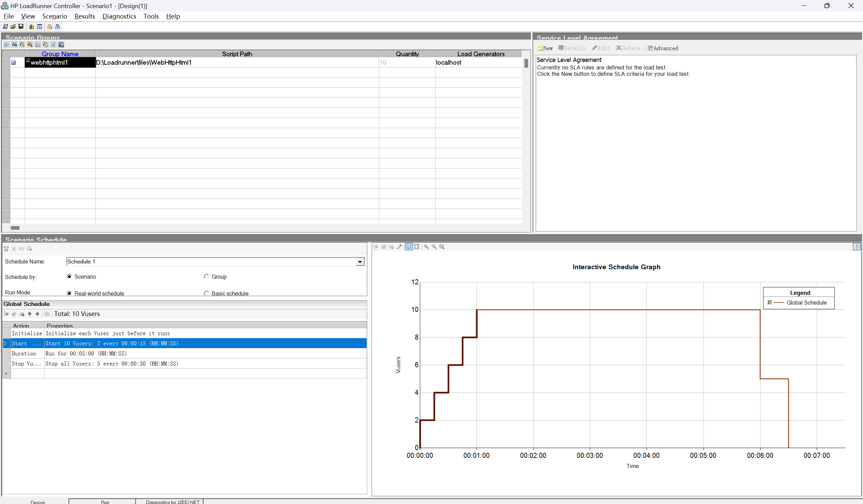Select the Group schedule-by radio button
The width and height of the screenshot is (863, 504).
pyautogui.click(x=206, y=277)
